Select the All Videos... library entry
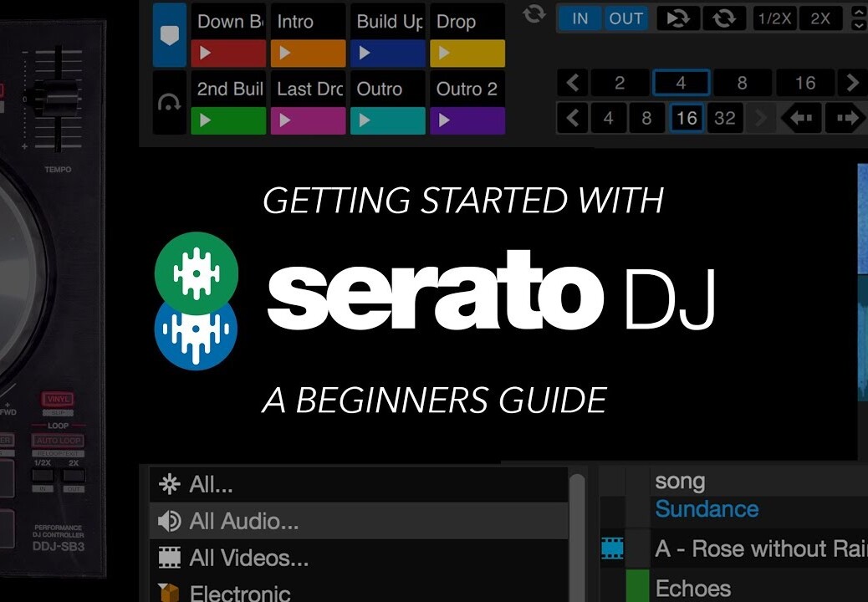 359,558
